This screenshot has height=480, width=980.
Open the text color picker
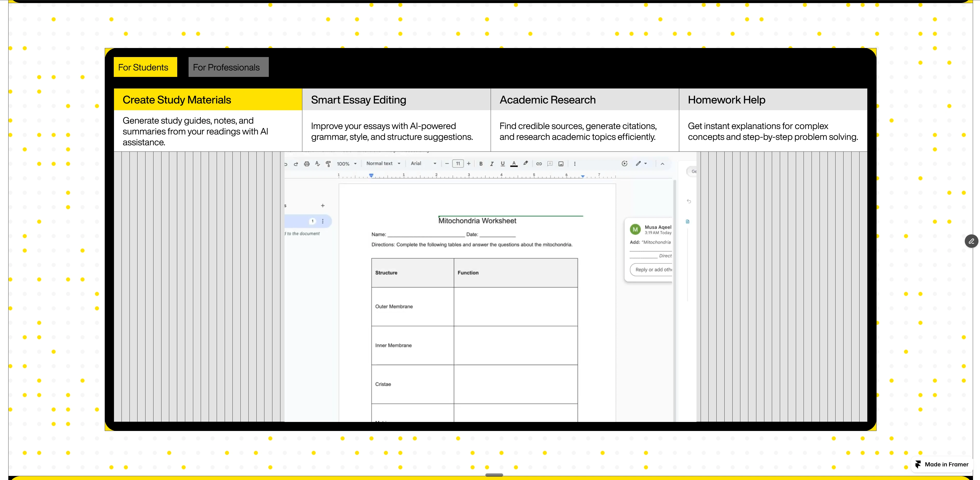tap(514, 164)
